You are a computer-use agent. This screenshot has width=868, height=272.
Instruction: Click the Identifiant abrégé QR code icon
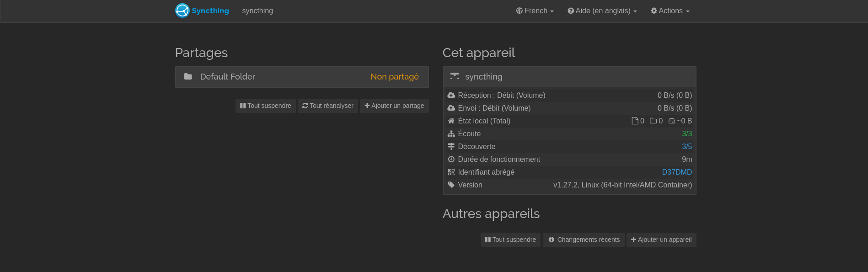pyautogui.click(x=451, y=172)
